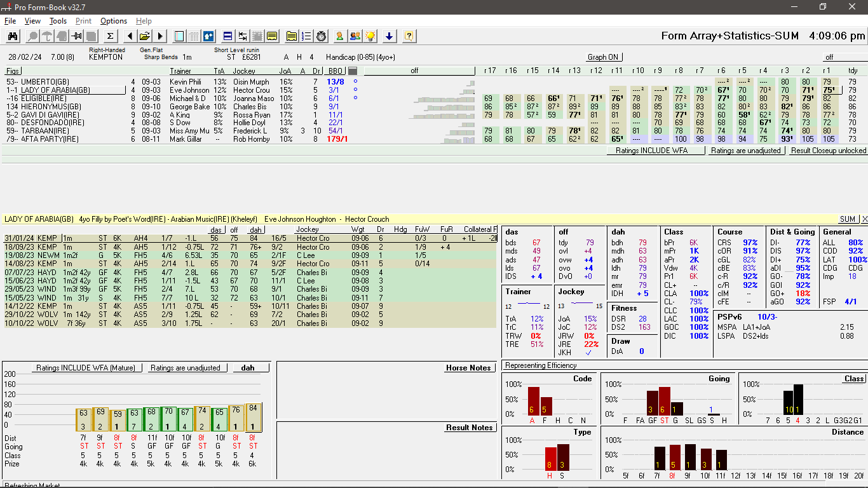Click the stacked yellow notes icon
Screen dimensions: 868x488
(x=292, y=36)
